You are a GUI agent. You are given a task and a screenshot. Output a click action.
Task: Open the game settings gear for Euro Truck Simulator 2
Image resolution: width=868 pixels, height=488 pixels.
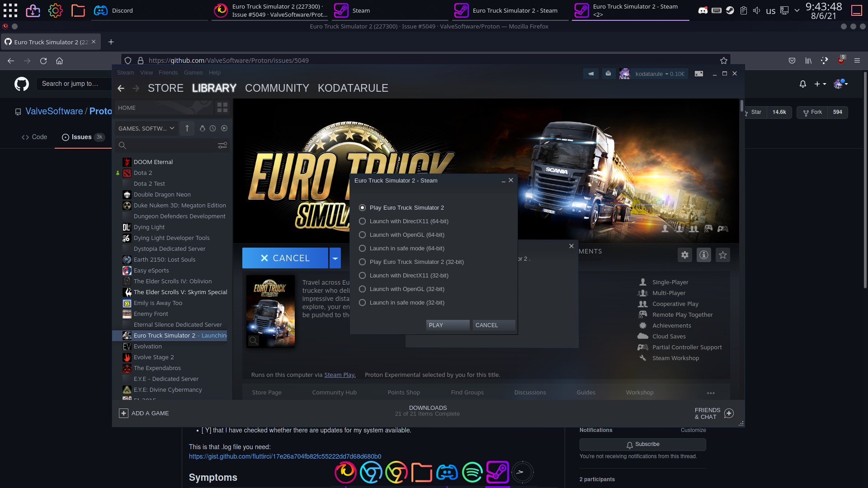click(685, 255)
